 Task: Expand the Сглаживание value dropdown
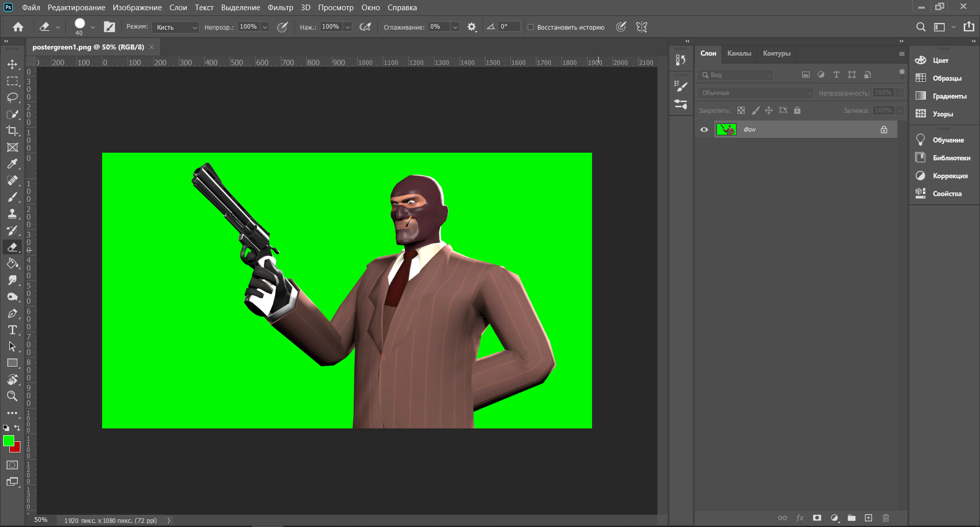(455, 27)
